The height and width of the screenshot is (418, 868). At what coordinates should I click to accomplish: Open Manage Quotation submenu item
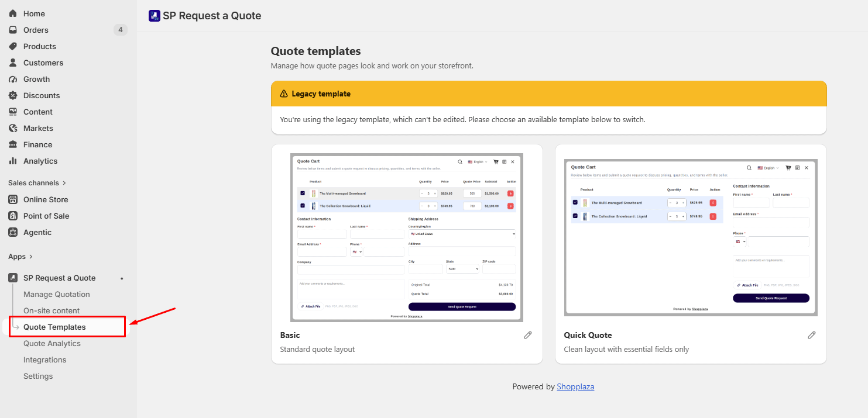click(x=57, y=294)
